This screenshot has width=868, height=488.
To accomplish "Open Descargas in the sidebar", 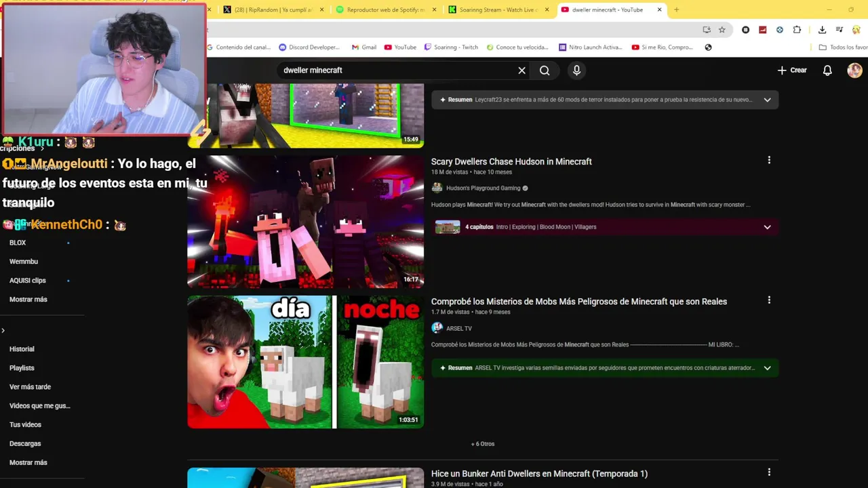I will [25, 444].
